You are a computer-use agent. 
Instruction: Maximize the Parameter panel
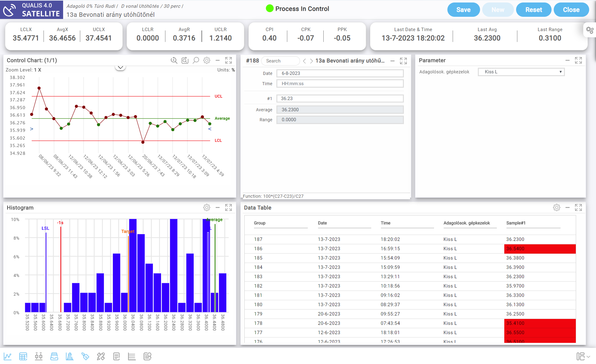tap(578, 60)
